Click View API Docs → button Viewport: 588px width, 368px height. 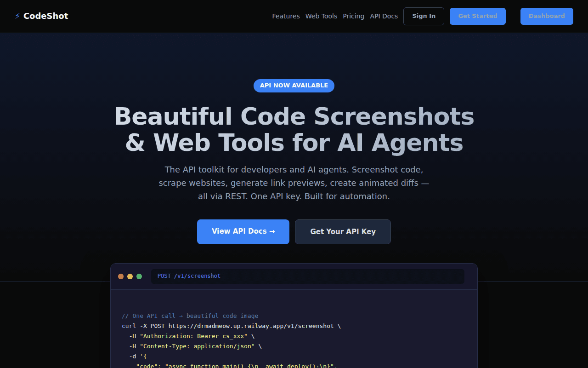coord(243,231)
